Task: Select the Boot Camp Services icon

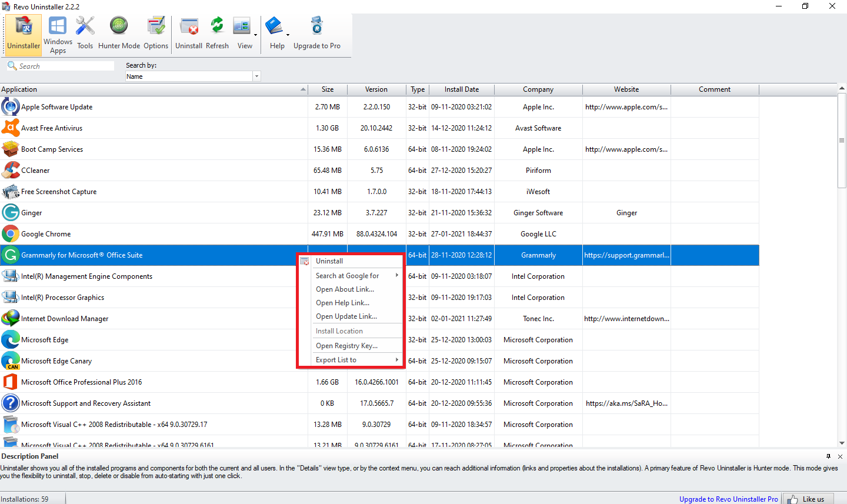Action: coord(10,149)
